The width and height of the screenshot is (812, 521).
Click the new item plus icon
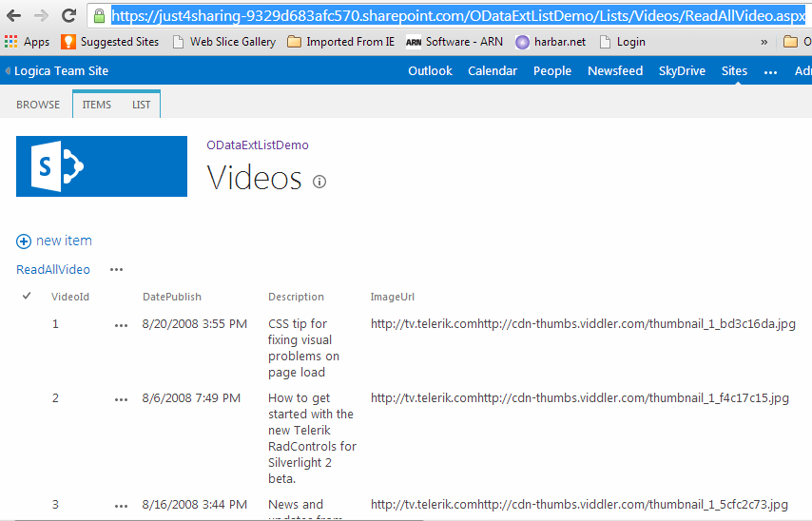[24, 241]
